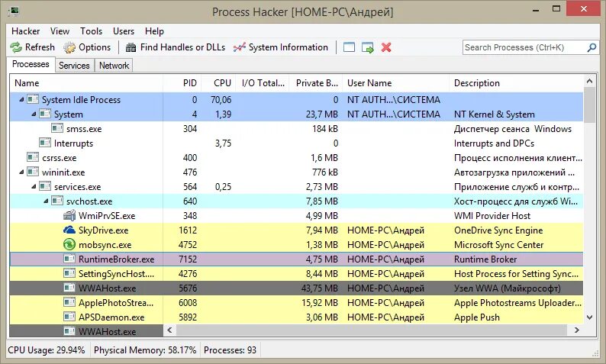Screen dimensions: 606x364
Task: Click the ApplePhotoStreams process icon
Action: tap(69, 302)
